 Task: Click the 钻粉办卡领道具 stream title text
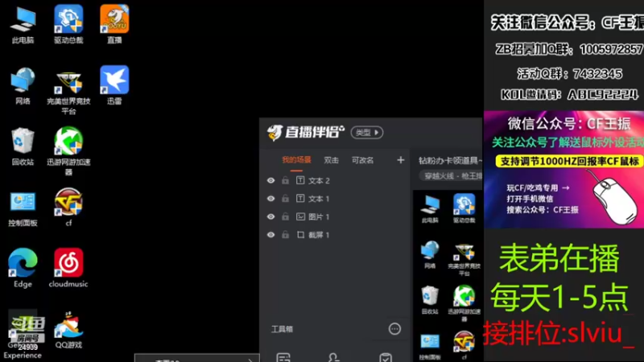(450, 160)
